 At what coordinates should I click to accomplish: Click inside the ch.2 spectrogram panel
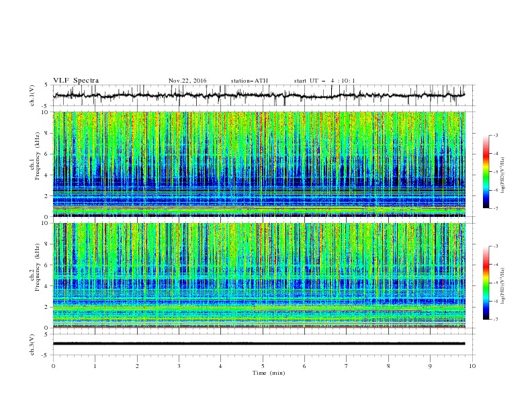(x=259, y=275)
